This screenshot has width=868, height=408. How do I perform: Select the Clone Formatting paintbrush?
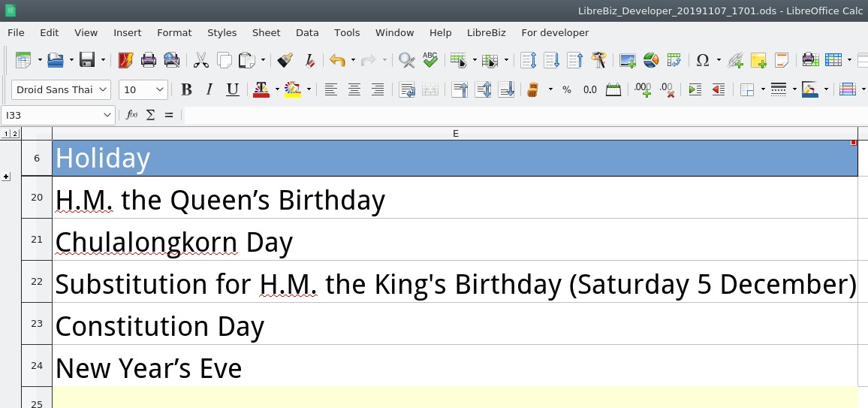[x=285, y=60]
